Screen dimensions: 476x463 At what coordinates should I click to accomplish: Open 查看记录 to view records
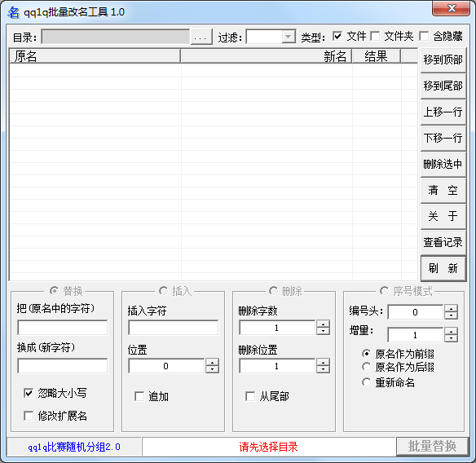(443, 243)
